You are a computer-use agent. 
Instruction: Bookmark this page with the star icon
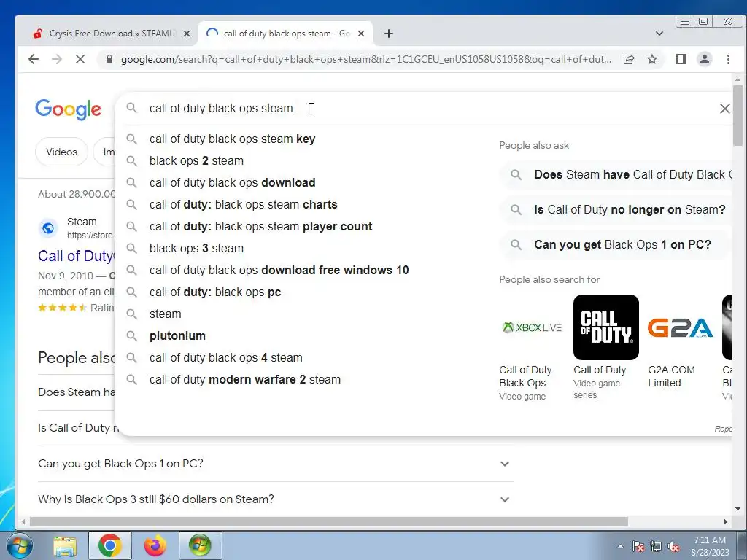click(x=652, y=59)
